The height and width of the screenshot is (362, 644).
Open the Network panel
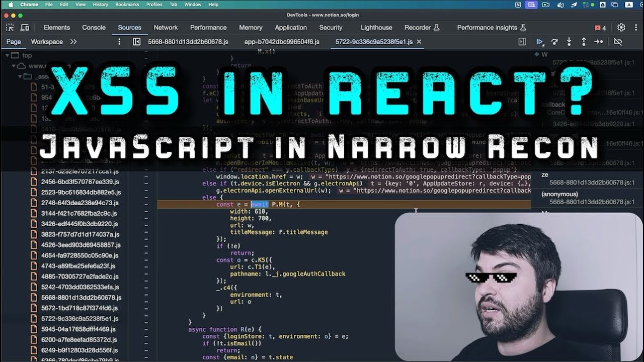[x=166, y=28]
